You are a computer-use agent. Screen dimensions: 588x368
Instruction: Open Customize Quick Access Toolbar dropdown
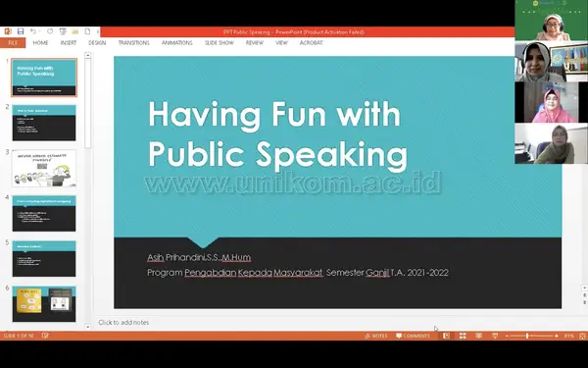pos(97,32)
